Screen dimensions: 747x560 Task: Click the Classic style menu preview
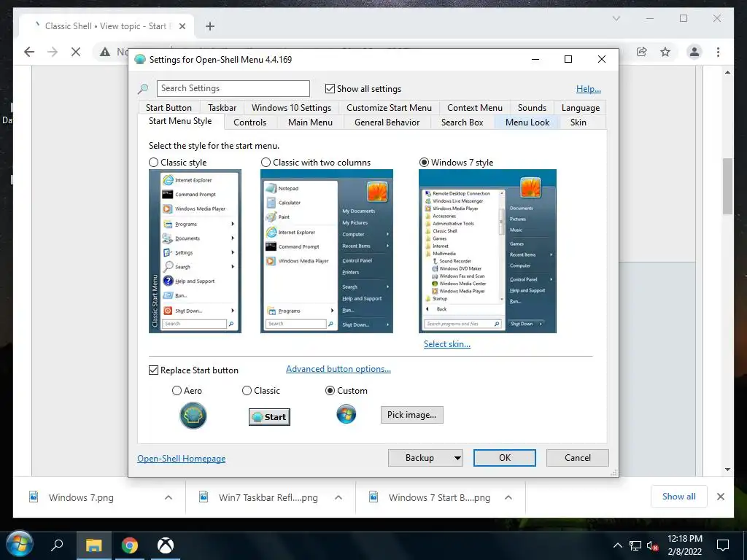coord(195,251)
